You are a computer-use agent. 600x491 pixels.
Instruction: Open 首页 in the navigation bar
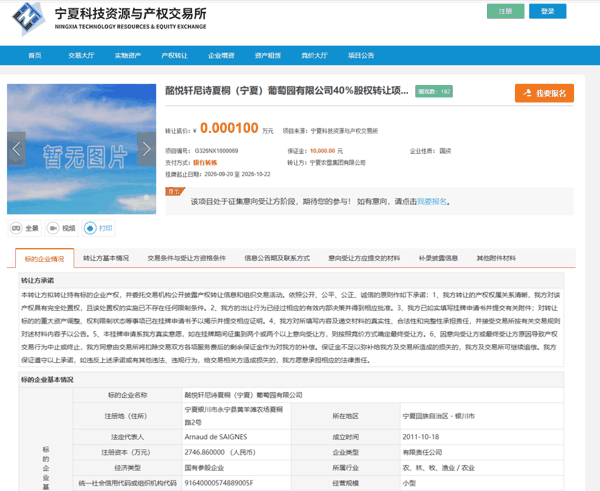click(x=35, y=55)
